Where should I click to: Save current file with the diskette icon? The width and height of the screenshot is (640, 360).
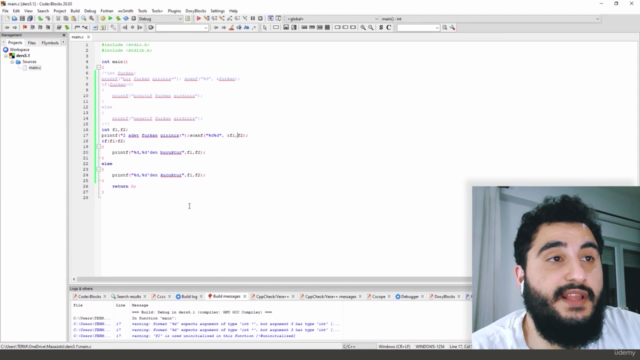(22, 18)
